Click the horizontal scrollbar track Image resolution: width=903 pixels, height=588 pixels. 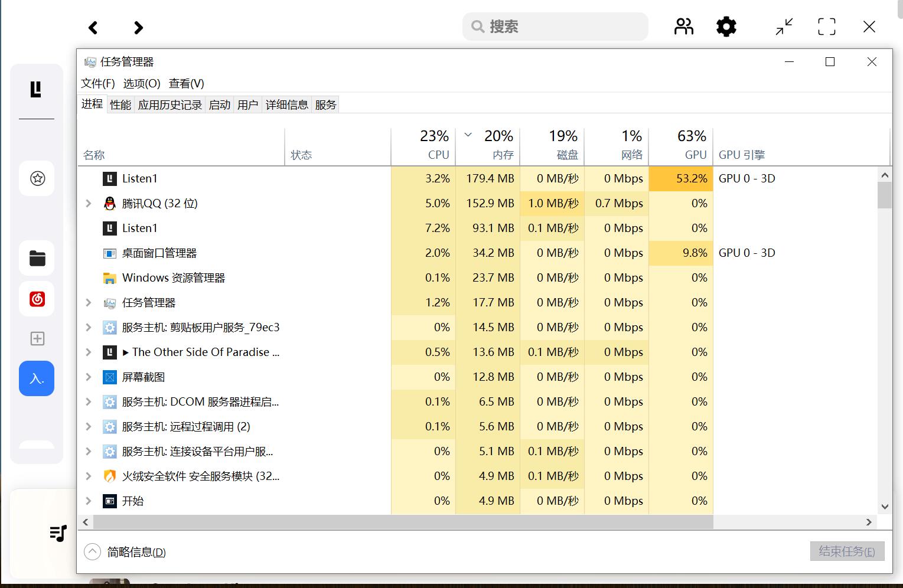[790, 522]
